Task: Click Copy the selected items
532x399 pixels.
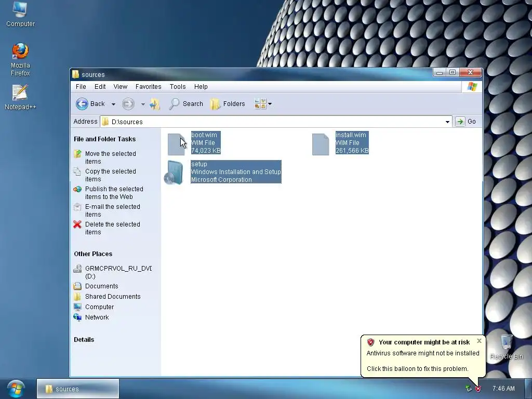Action: pyautogui.click(x=111, y=175)
